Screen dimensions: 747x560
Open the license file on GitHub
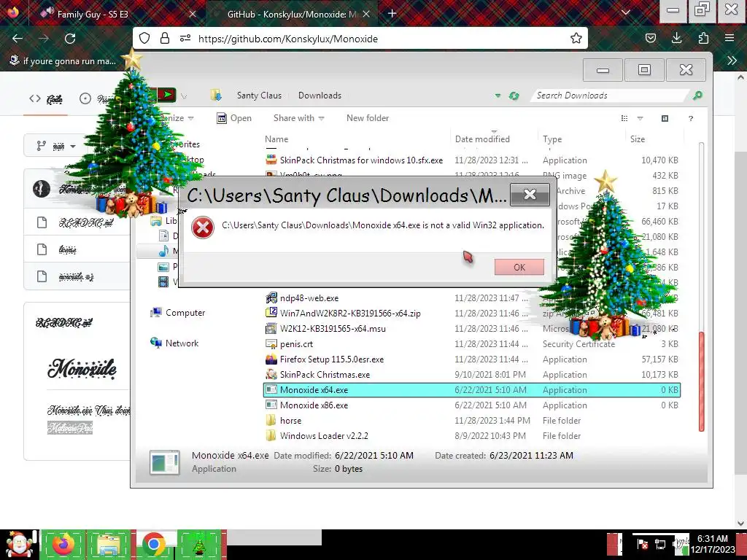(67, 249)
